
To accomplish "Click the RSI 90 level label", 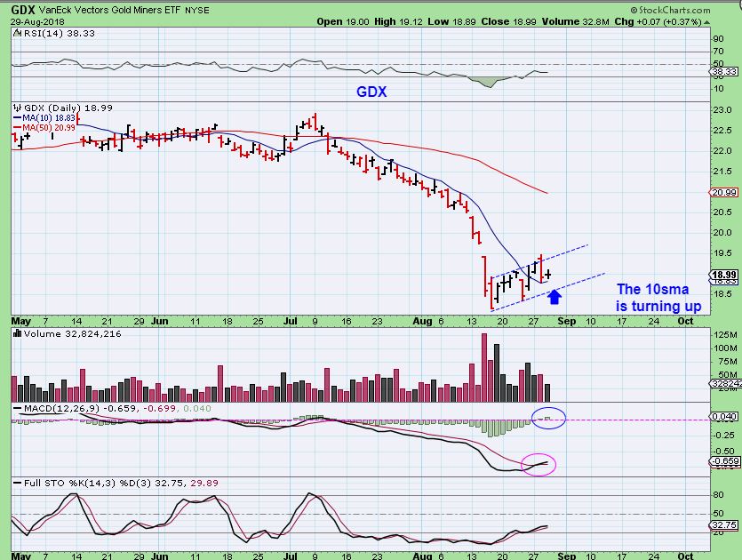I will pyautogui.click(x=718, y=39).
